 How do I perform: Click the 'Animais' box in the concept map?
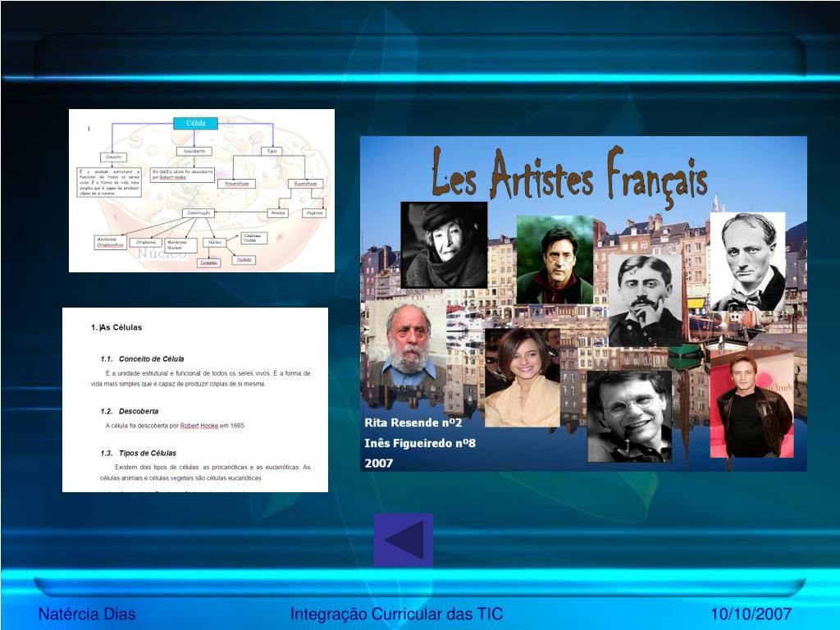(x=277, y=213)
